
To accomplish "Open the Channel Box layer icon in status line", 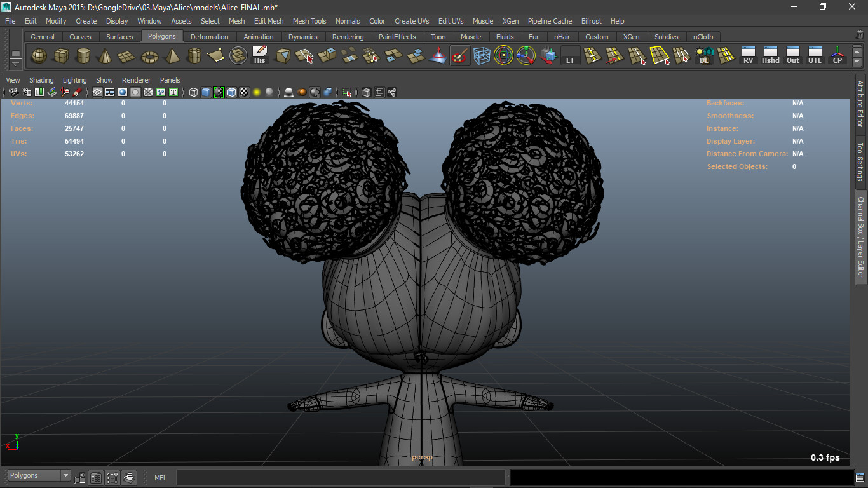I will [x=129, y=477].
